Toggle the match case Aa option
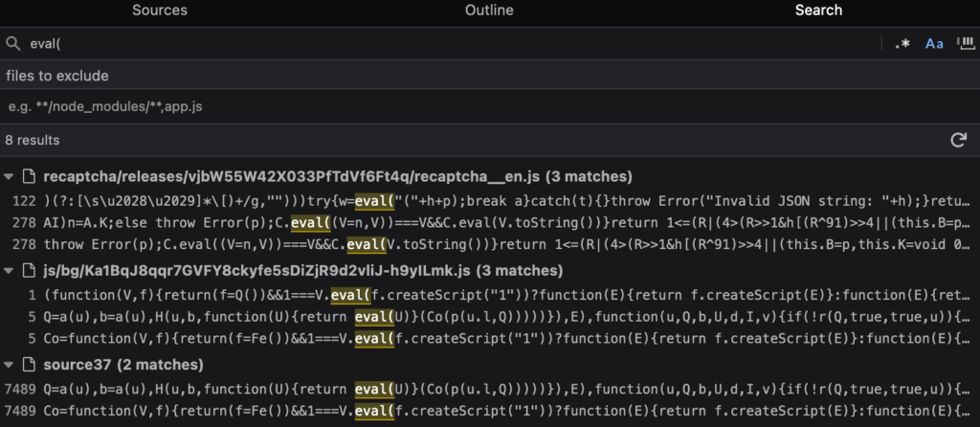This screenshot has height=427, width=980. (934, 44)
